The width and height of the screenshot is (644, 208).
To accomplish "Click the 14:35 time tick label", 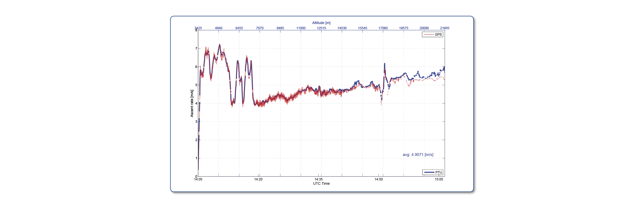I will coord(318,179).
